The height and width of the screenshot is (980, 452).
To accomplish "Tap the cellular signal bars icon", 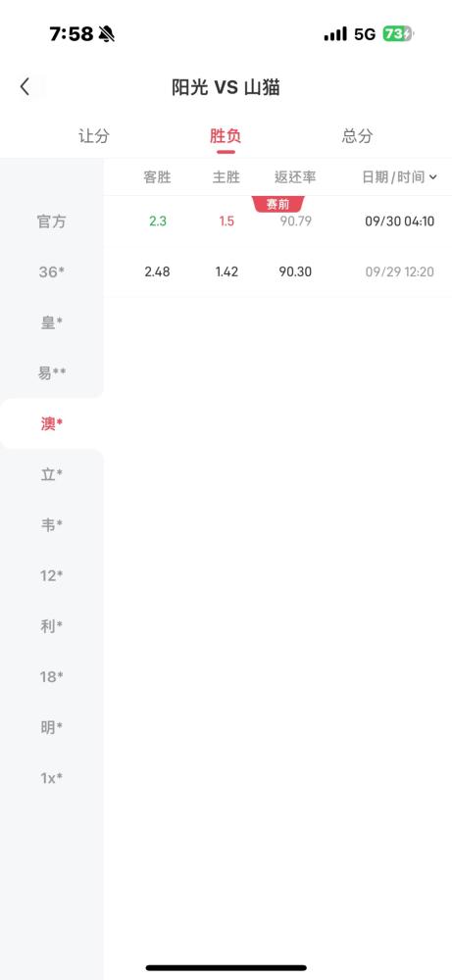I will tap(335, 33).
